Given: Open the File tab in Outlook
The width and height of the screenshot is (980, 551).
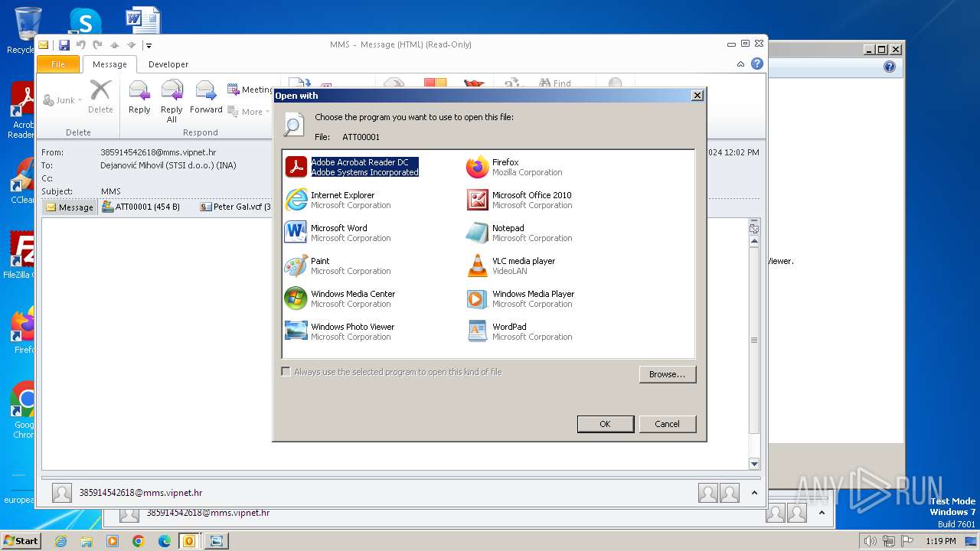Looking at the screenshot, I should [x=58, y=64].
